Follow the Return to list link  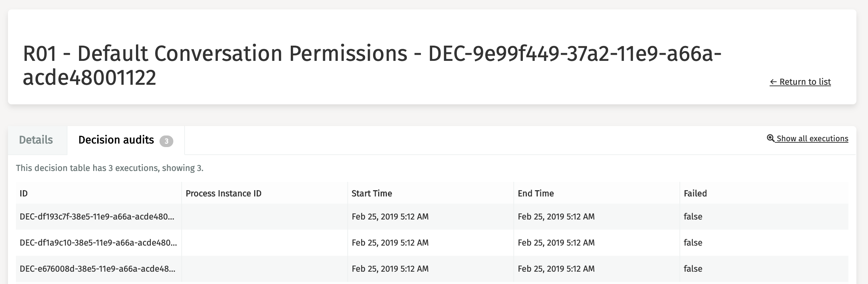[800, 82]
